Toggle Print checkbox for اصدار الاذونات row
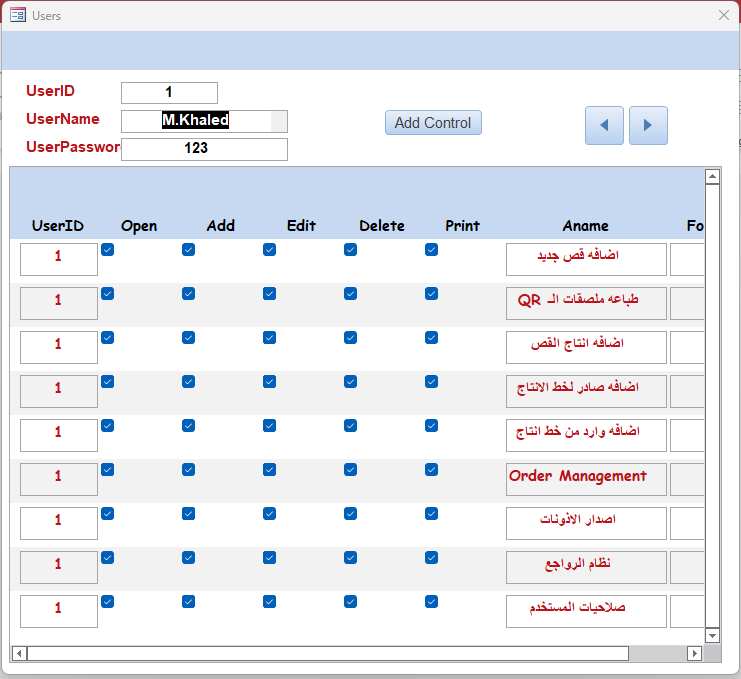Viewport: 741px width, 679px height. pyautogui.click(x=431, y=514)
